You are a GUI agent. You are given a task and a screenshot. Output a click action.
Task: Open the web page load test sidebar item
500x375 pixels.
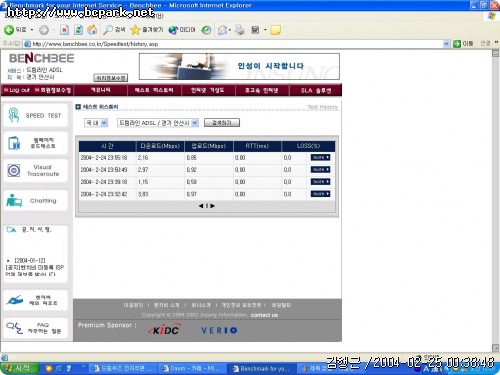35,143
